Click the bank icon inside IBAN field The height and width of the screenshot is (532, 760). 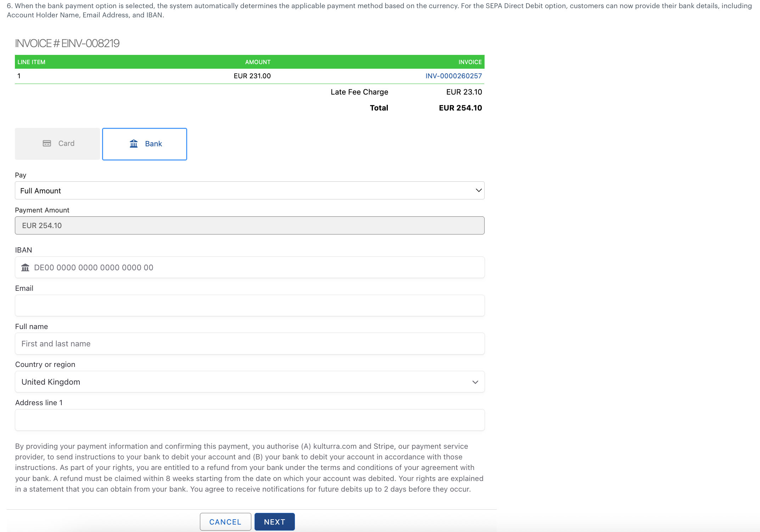(25, 268)
